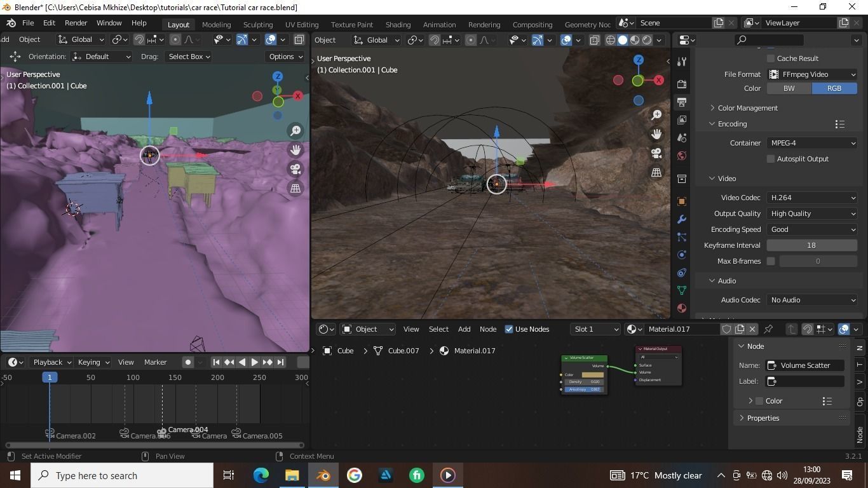Switch to the Shading workspace tab
This screenshot has width=868, height=488.
[x=398, y=25]
